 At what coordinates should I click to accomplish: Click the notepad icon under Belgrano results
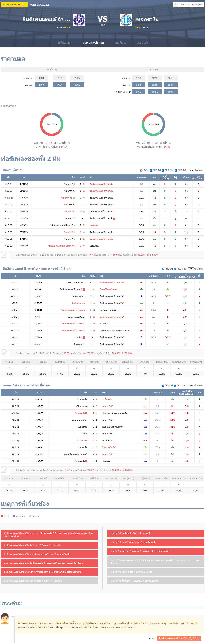pyautogui.click(x=4, y=470)
